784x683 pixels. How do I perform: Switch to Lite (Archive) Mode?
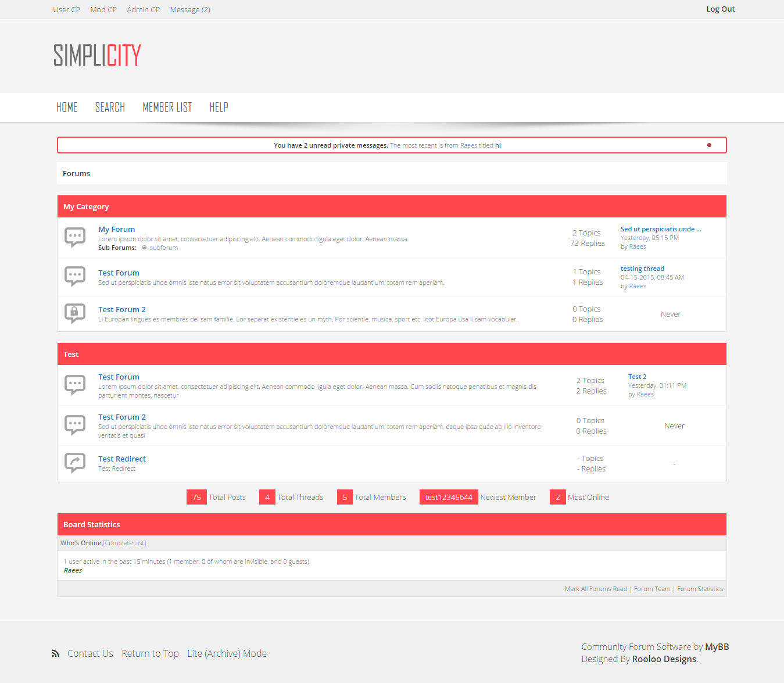227,653
